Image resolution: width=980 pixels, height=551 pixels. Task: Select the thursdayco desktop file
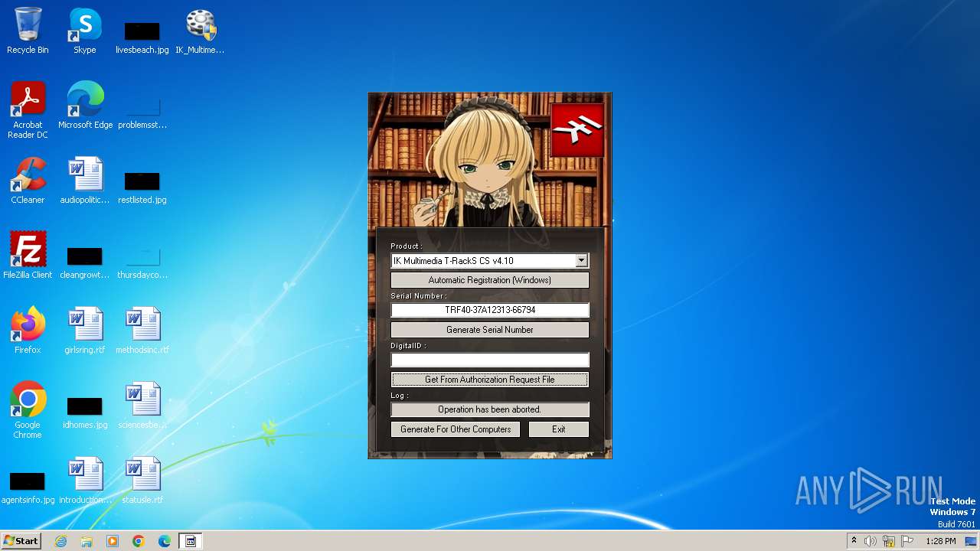(142, 263)
